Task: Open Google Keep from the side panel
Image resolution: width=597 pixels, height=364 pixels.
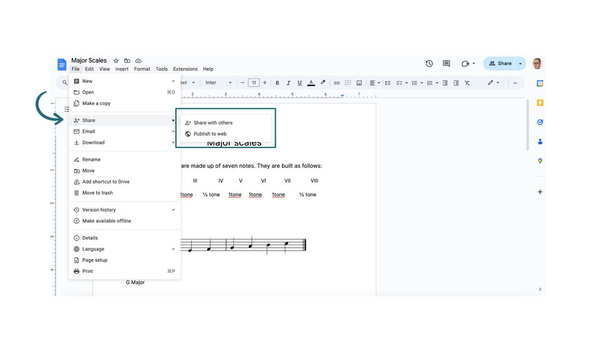Action: click(x=540, y=103)
